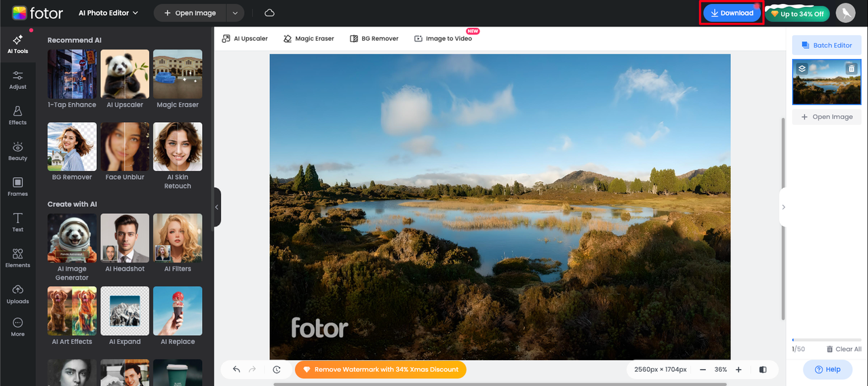Open the Frames sidebar panel
The width and height of the screenshot is (868, 386).
(x=18, y=187)
